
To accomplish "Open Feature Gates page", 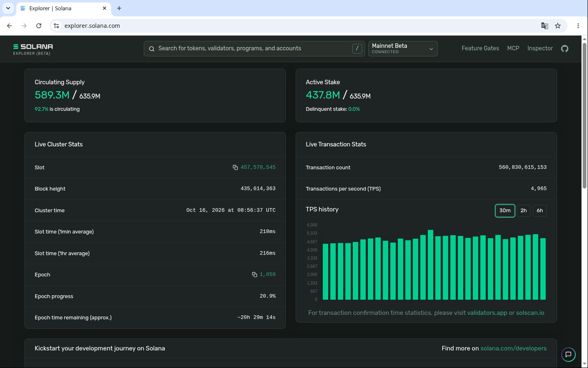I will pyautogui.click(x=480, y=49).
